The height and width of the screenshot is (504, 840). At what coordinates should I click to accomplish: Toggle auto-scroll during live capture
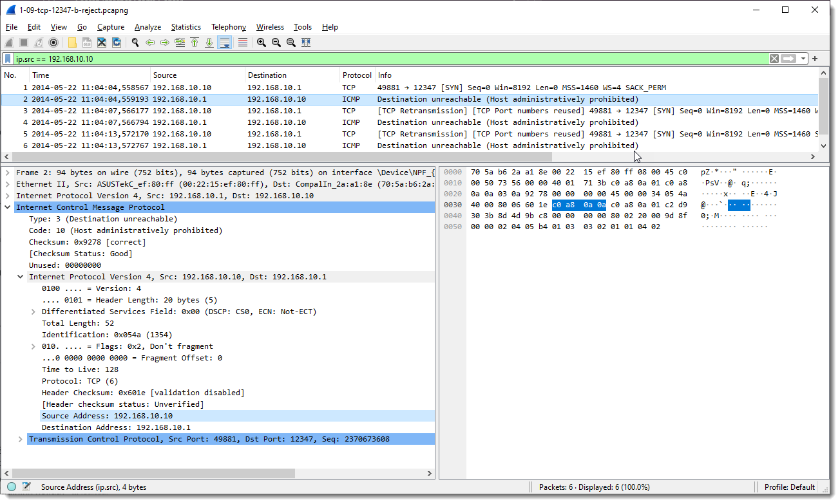click(225, 42)
